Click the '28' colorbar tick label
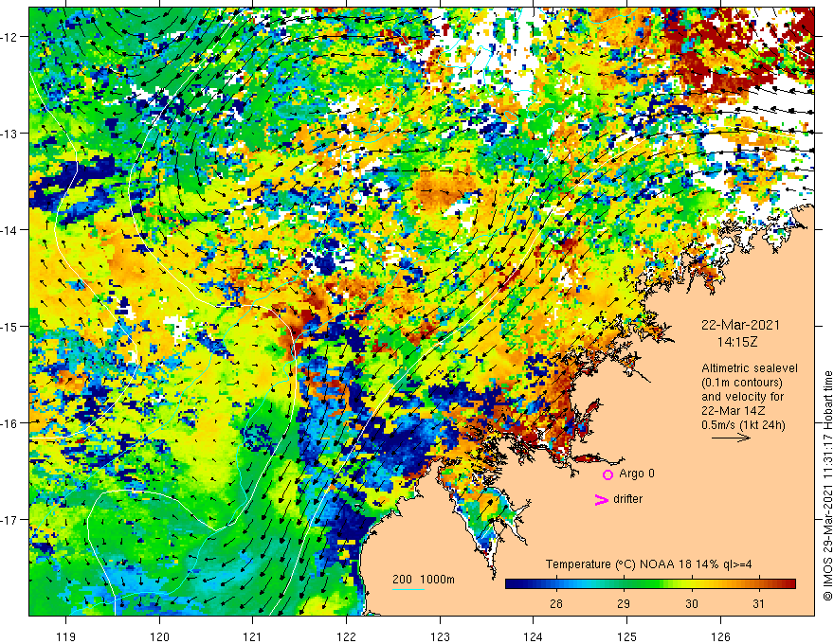The width and height of the screenshot is (834, 644). pyautogui.click(x=556, y=603)
